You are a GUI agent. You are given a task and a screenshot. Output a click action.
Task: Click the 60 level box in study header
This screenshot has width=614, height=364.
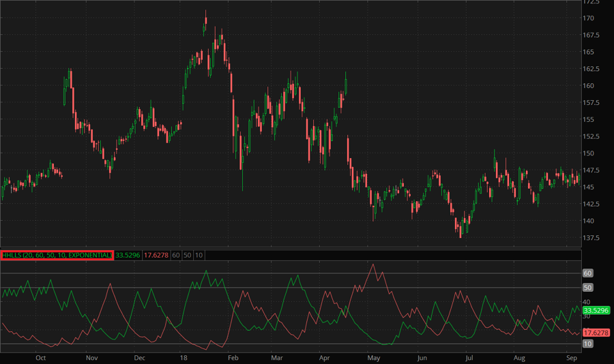(x=175, y=255)
